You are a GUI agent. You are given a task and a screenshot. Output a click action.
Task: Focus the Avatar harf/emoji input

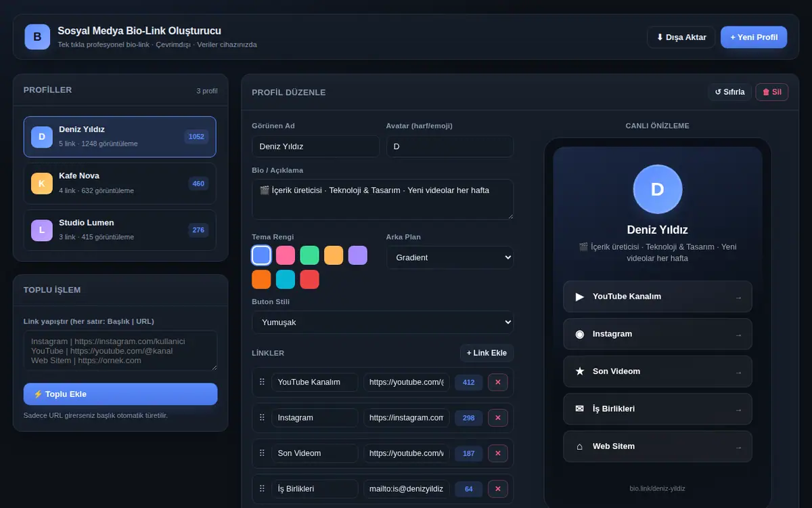point(450,146)
